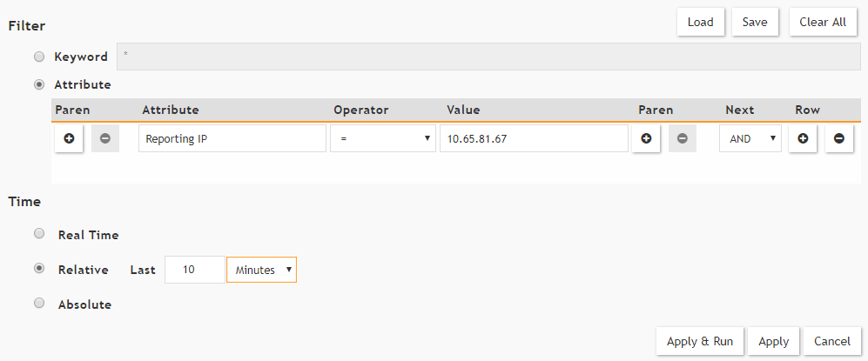Click the Load filter button
This screenshot has width=868, height=361.
(x=700, y=23)
